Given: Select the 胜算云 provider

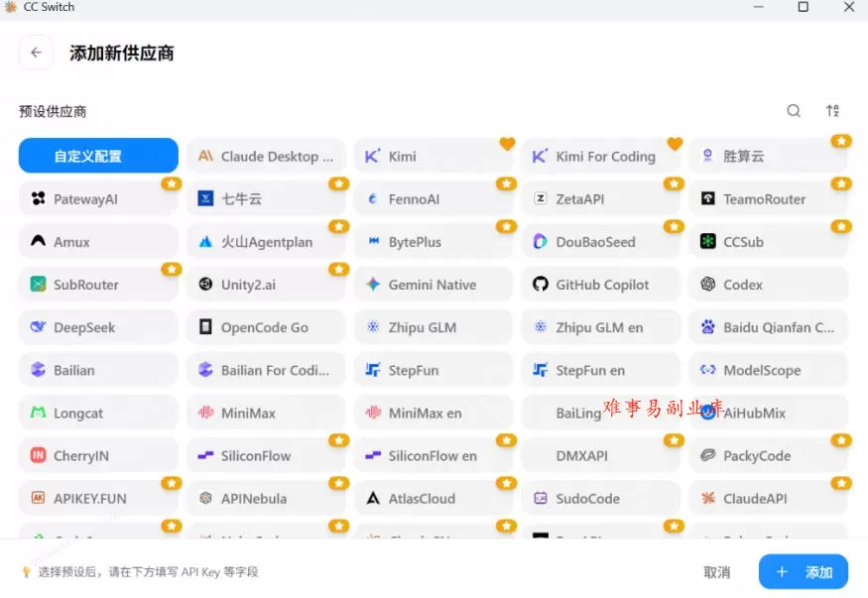Looking at the screenshot, I should (x=769, y=156).
